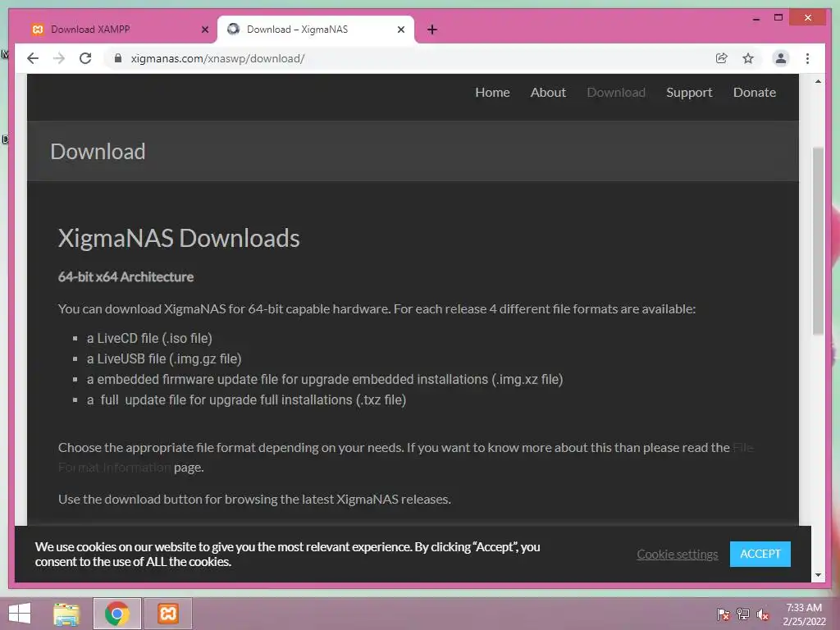840x630 pixels.
Task: Close the Chrome window
Action: 808,18
